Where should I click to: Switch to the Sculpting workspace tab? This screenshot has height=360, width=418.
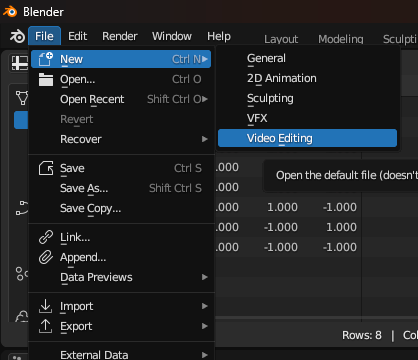click(399, 39)
